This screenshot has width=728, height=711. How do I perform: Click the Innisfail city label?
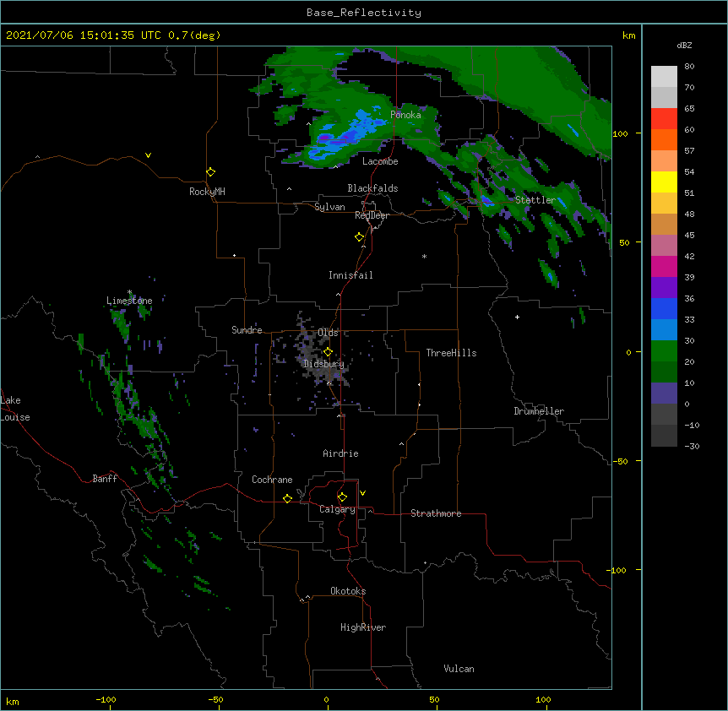click(x=350, y=275)
